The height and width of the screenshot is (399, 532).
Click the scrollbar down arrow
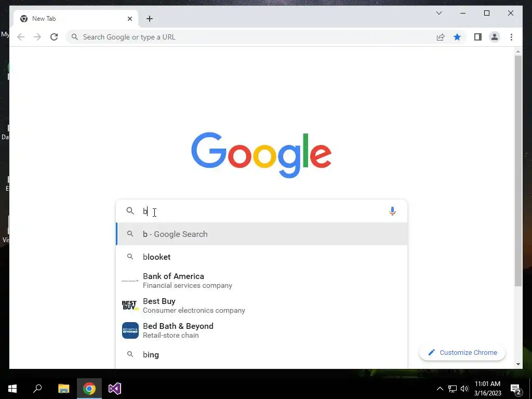pos(518,364)
